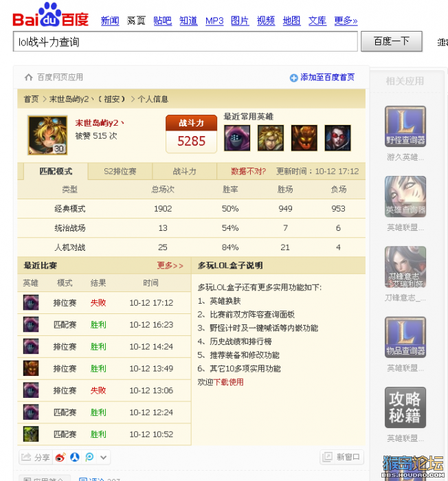Screen dimensions: 448x481
Task: Click the 经典模式 row label
Action: click(x=70, y=209)
